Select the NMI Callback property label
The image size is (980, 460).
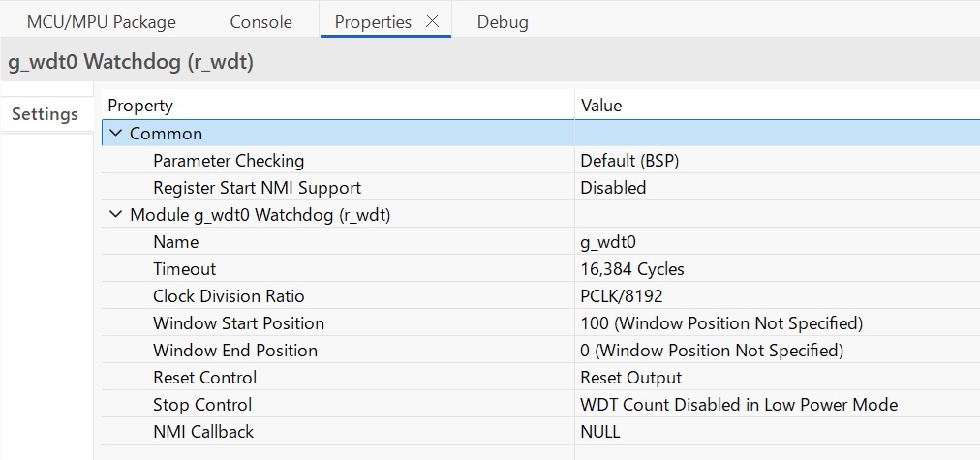click(x=203, y=431)
